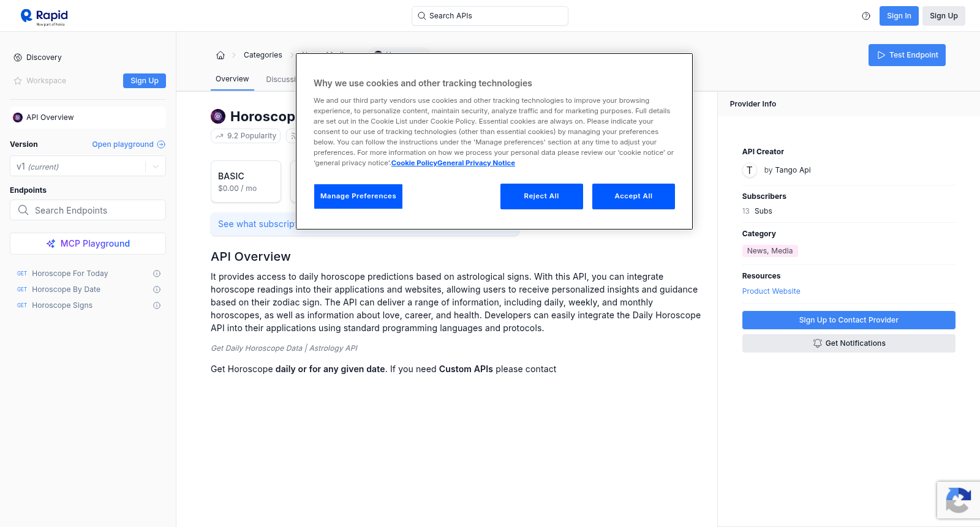Open the Product Website link
Image resolution: width=980 pixels, height=527 pixels.
[x=771, y=291]
